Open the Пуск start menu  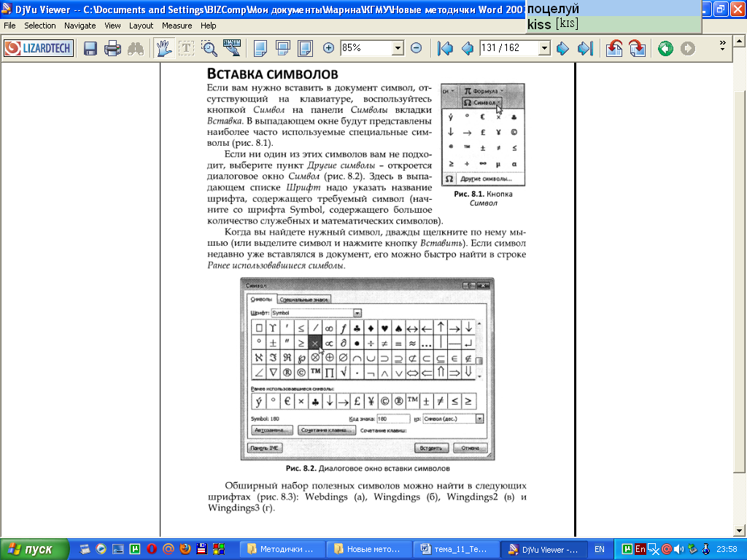coord(34,549)
